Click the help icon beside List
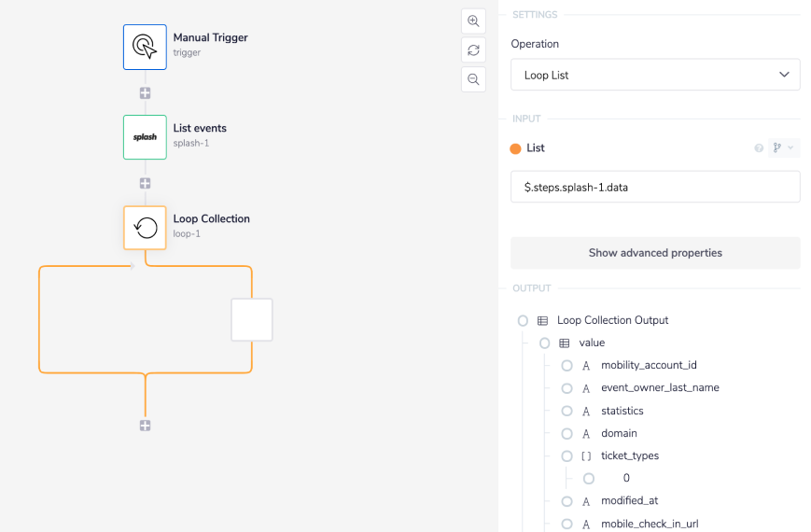This screenshot has height=532, width=811. pos(759,148)
